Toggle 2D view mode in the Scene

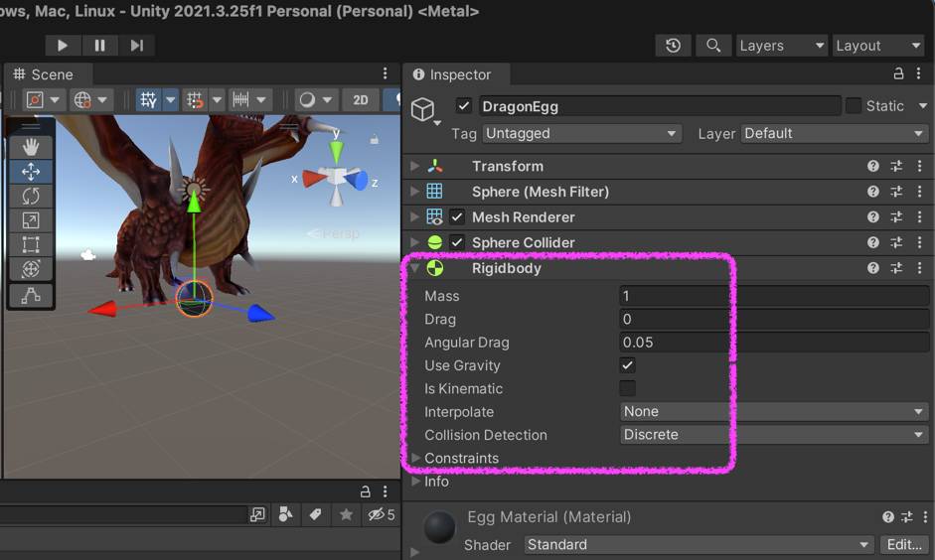pos(361,99)
